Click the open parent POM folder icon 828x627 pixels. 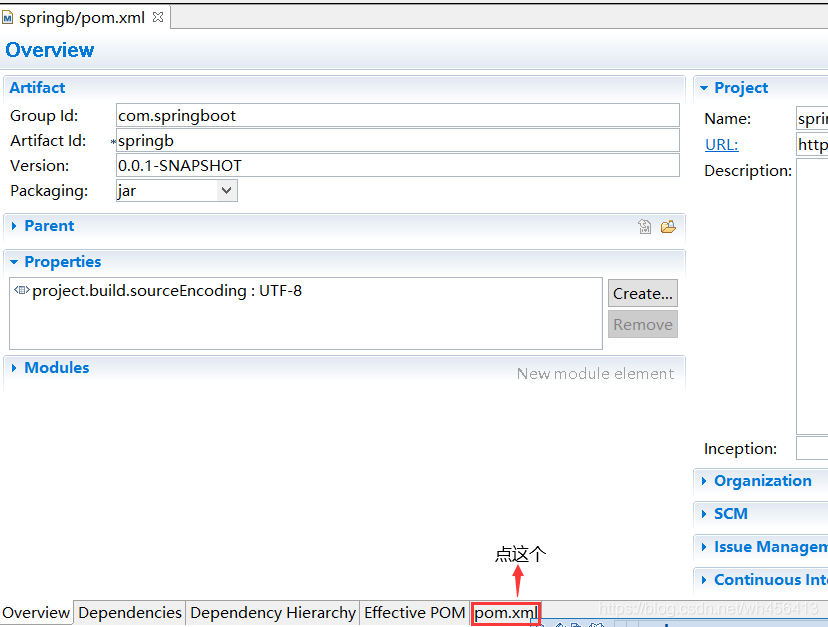668,227
